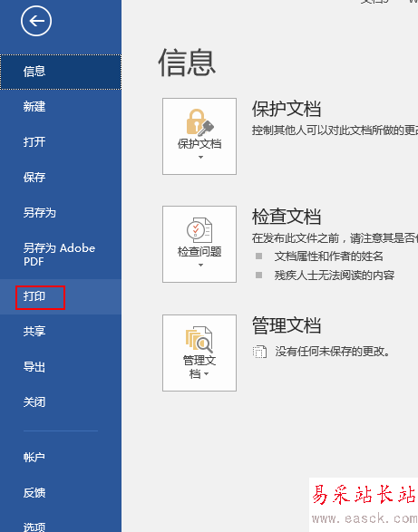Screen dimensions: 418x532
Task: Click the text 残疾人士无法阅读的内容
Action: point(335,276)
